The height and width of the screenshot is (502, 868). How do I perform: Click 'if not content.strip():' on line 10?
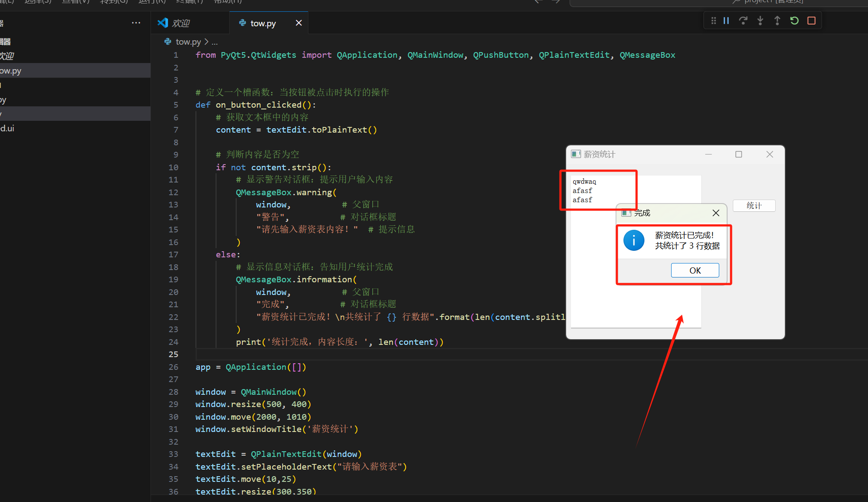coord(273,167)
